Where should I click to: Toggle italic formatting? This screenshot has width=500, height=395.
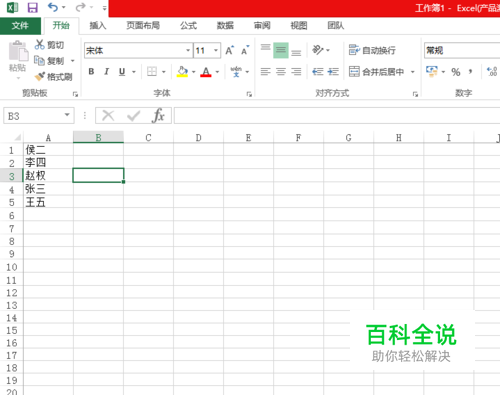coord(107,72)
